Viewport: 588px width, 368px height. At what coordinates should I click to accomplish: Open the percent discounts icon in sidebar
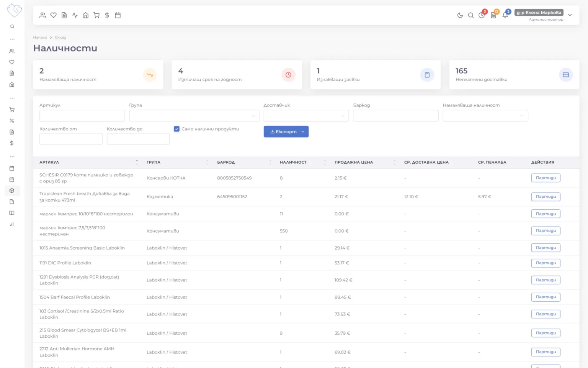tap(12, 121)
